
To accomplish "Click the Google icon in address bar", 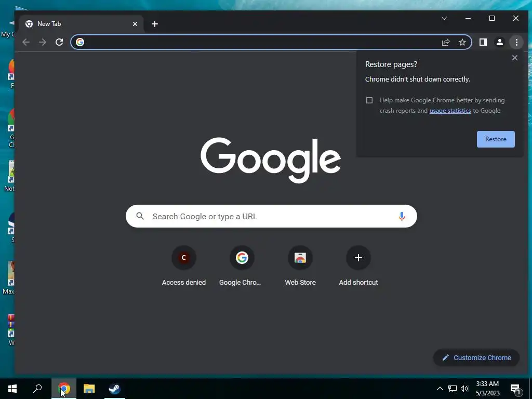I will point(80,42).
